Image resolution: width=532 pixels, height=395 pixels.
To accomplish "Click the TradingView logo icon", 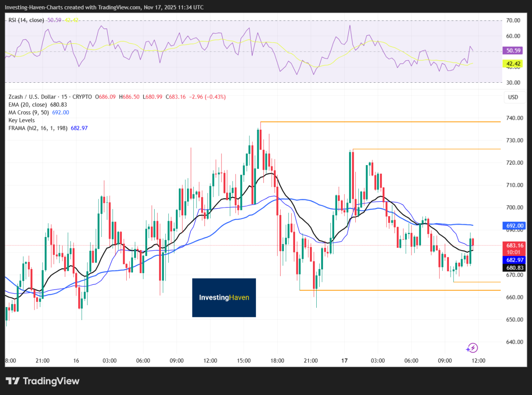I will point(13,381).
